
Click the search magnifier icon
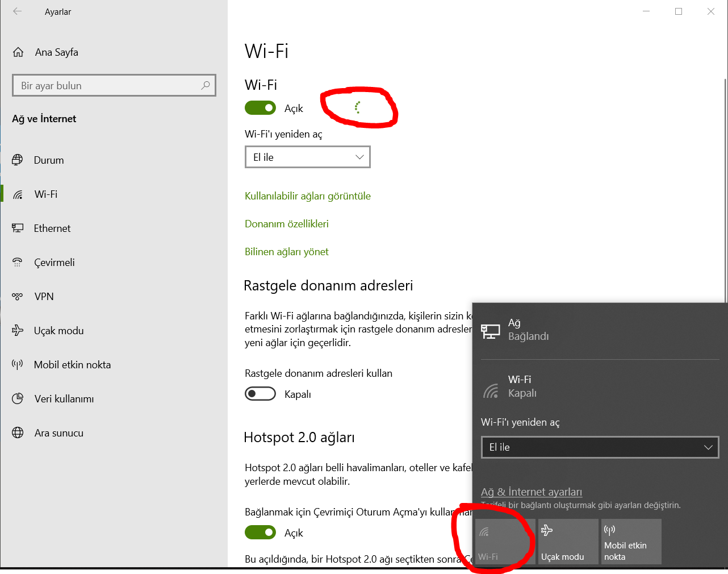[x=205, y=85]
